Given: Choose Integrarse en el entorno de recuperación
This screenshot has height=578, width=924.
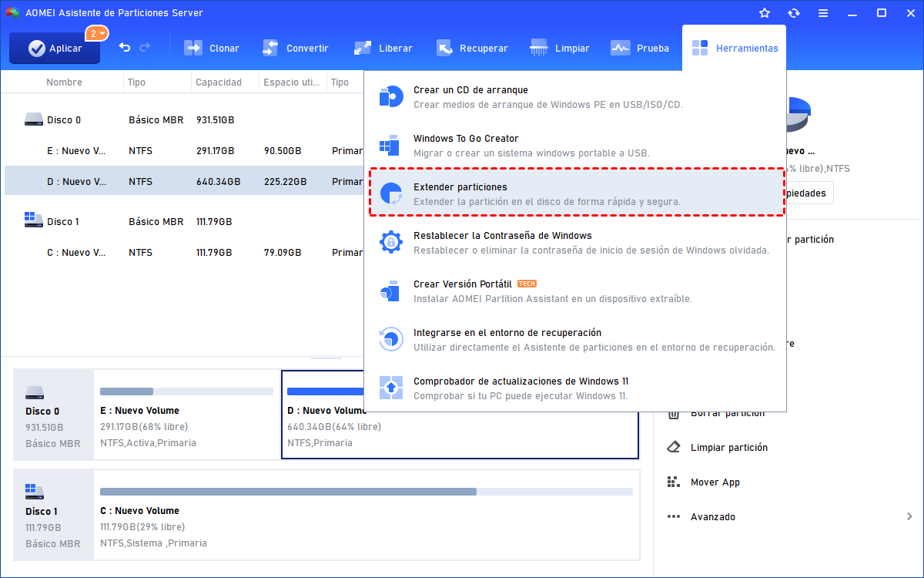Looking at the screenshot, I should pyautogui.click(x=575, y=340).
